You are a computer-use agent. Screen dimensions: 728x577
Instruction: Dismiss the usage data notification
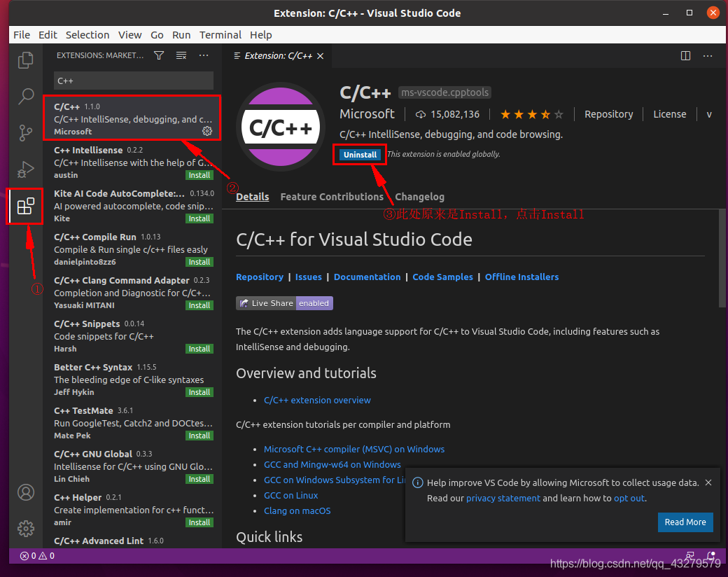[x=708, y=482]
